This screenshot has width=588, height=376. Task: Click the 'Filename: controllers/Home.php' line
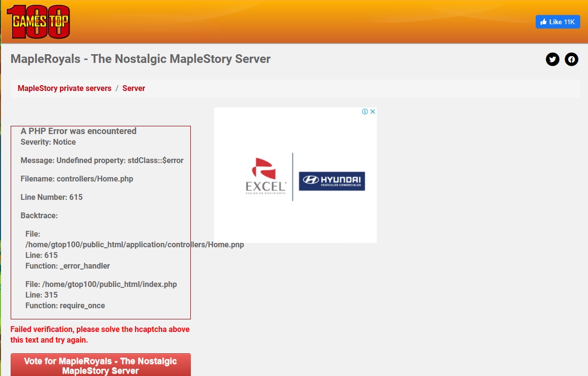(77, 179)
